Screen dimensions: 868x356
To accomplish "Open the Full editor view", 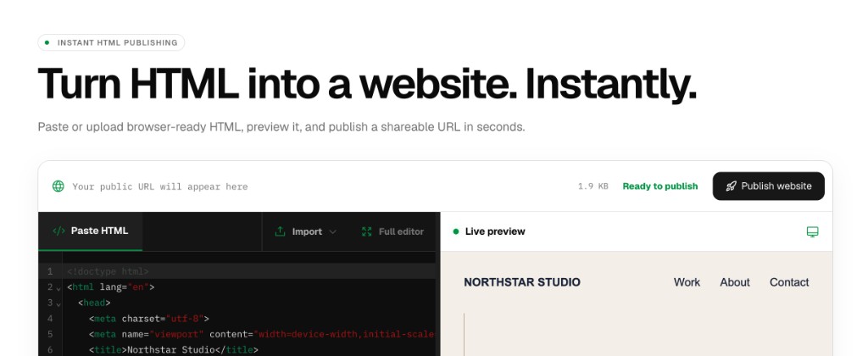I will [392, 231].
